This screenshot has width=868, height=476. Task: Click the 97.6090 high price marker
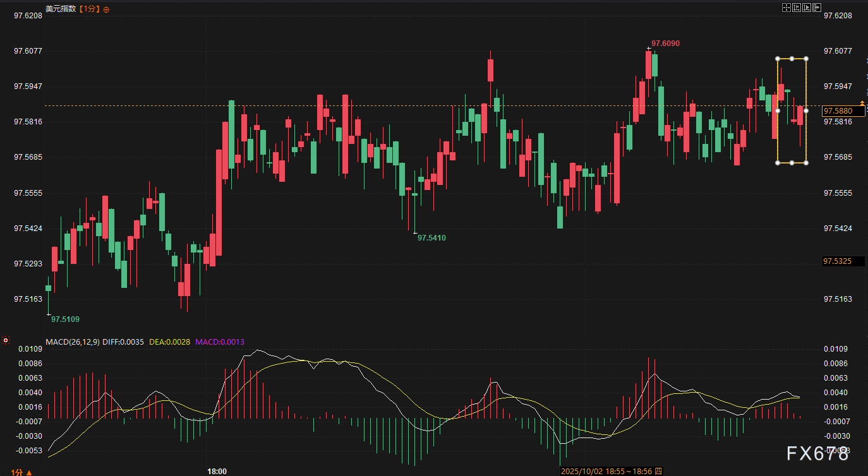(x=665, y=44)
